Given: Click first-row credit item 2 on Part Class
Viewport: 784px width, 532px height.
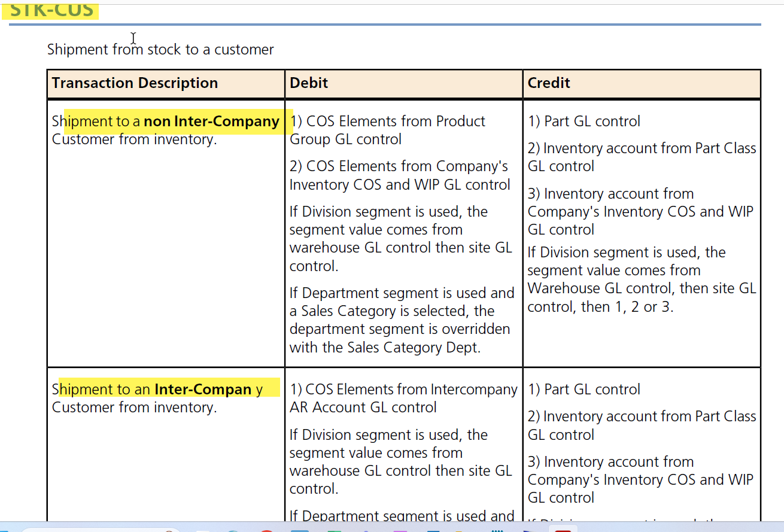Looking at the screenshot, I should click(x=642, y=157).
